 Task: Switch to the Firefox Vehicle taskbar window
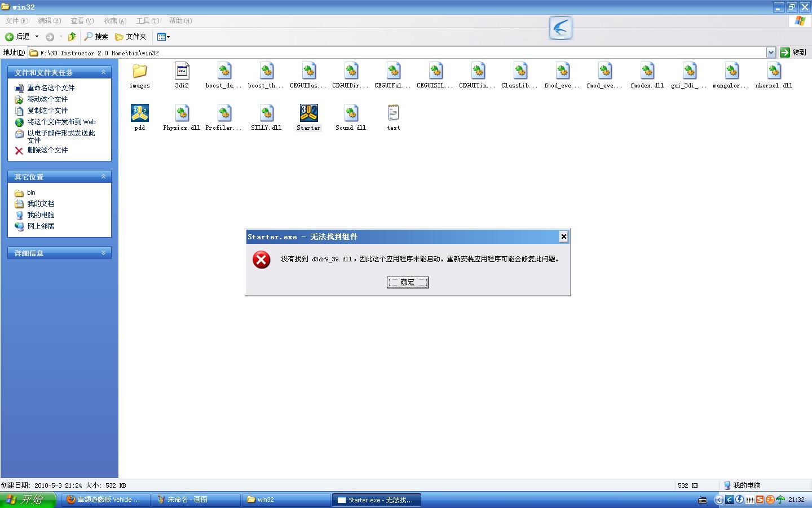point(106,500)
